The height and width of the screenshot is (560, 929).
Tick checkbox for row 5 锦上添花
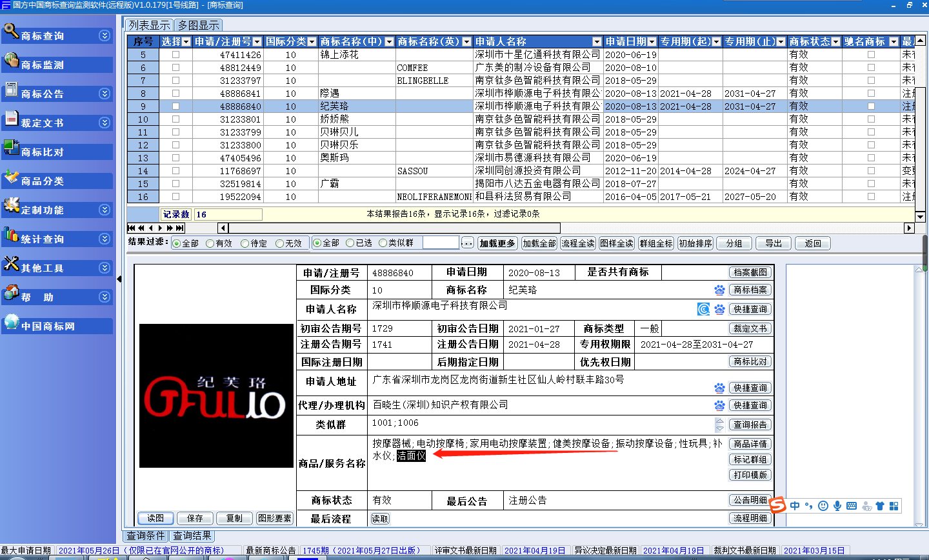pos(175,55)
